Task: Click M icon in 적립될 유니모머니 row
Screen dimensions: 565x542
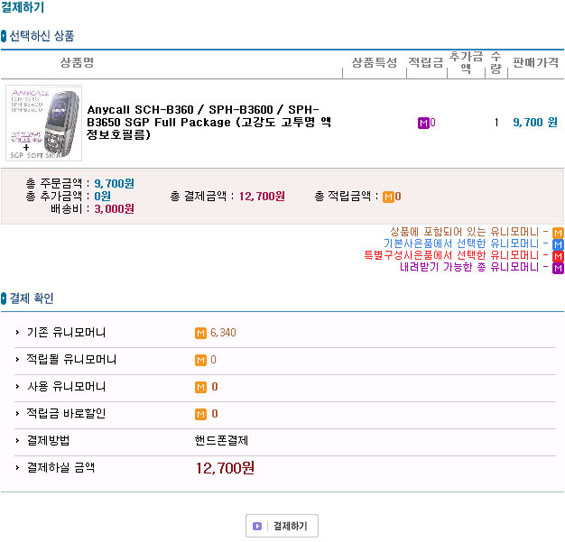Action: [201, 360]
